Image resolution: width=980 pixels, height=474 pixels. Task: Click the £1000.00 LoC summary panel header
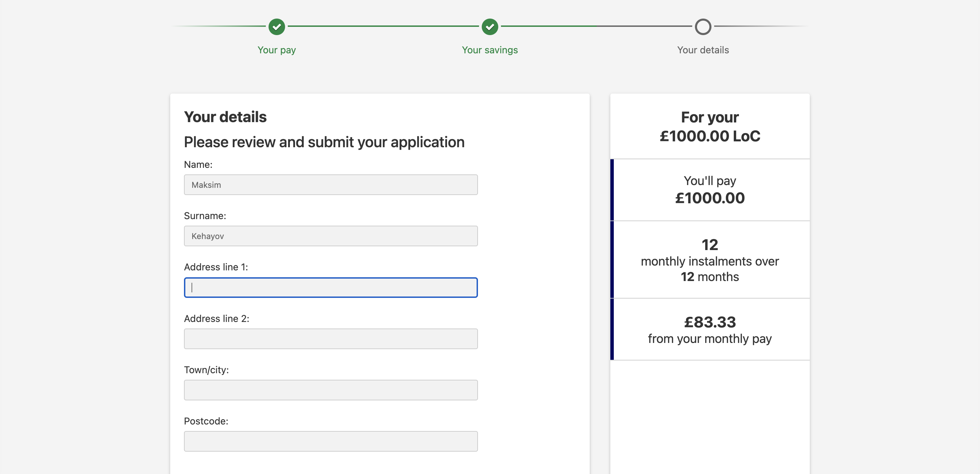pos(710,126)
